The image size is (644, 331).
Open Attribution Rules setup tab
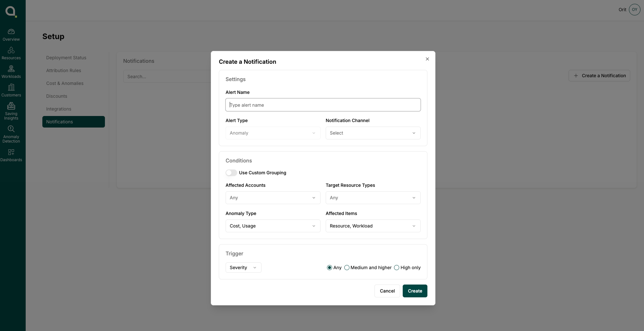[73, 70]
